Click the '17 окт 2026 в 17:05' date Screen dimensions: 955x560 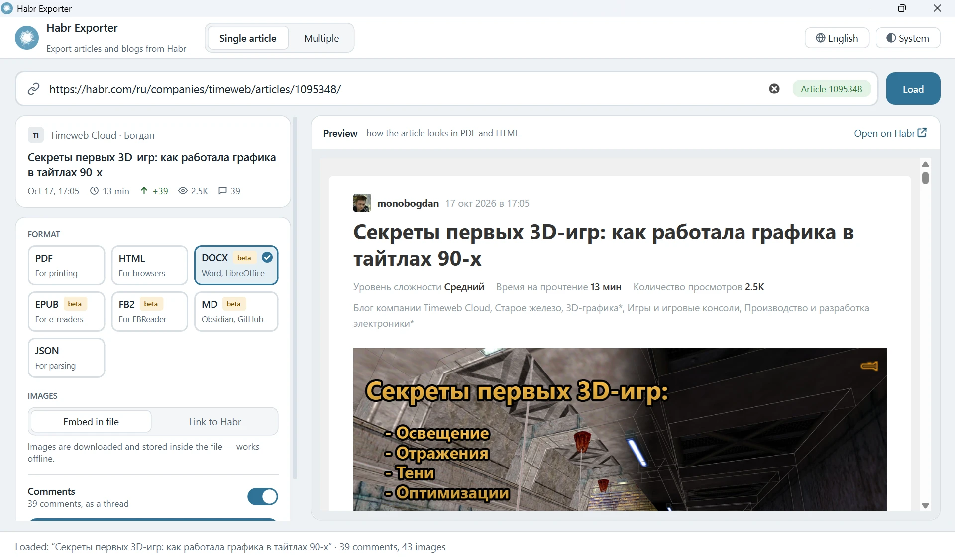(x=487, y=203)
